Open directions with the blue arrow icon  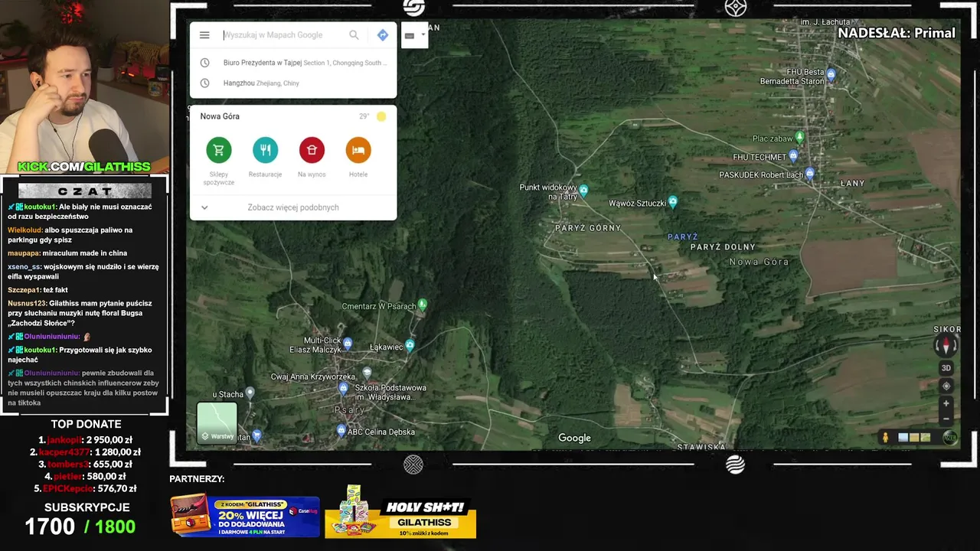point(383,35)
